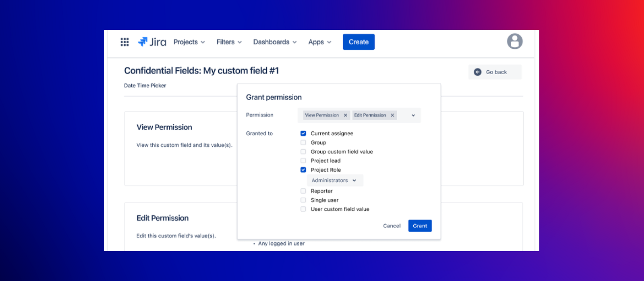This screenshot has height=281, width=644.
Task: Click the Confidential Fields page title
Action: 202,71
